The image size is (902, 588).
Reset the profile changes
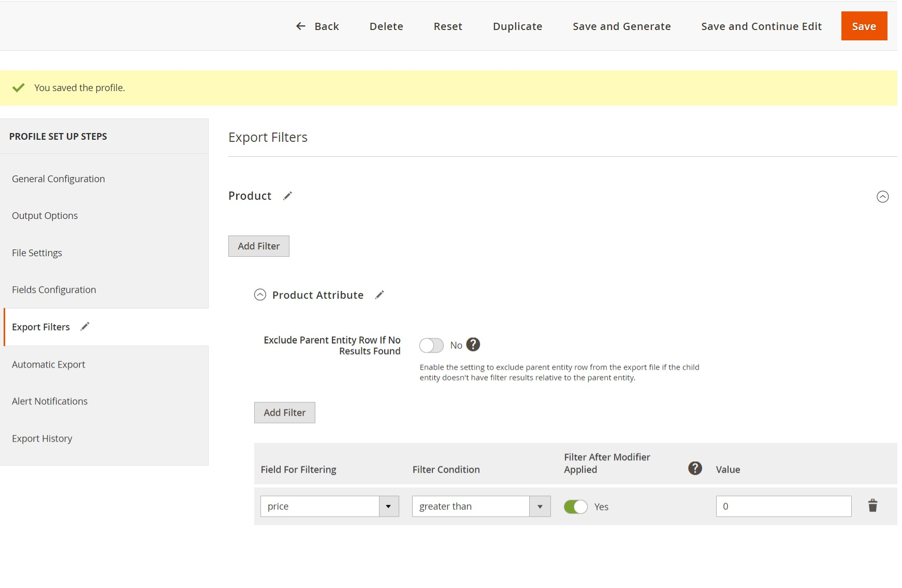tap(448, 26)
